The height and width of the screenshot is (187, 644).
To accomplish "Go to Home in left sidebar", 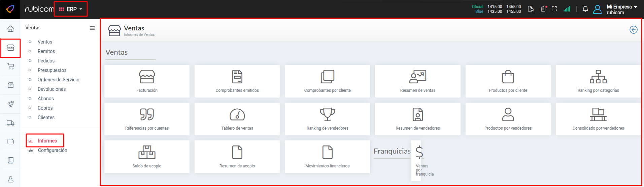I will (11, 29).
